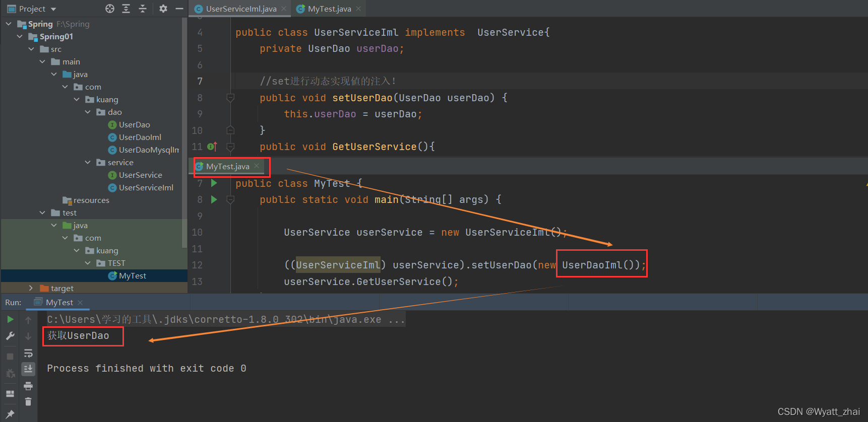The image size is (868, 422).
Task: Toggle soft-wrap in Run console
Action: click(28, 353)
